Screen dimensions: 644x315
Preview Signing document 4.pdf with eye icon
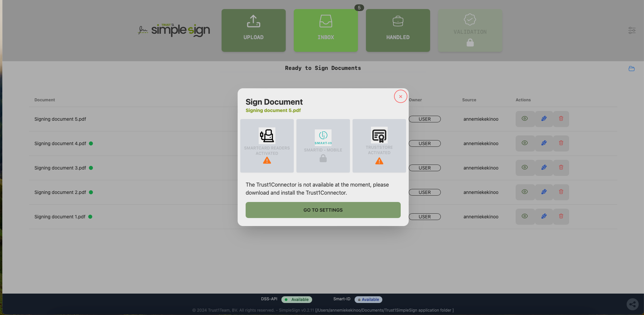pos(525,143)
